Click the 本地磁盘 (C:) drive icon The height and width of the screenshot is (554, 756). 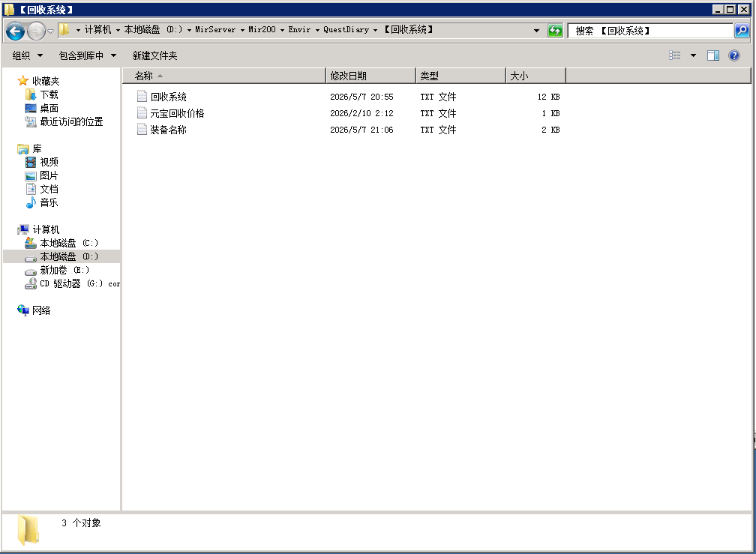click(30, 243)
